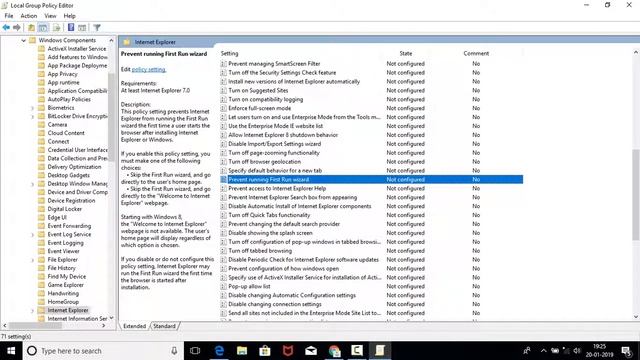Open Task View in taskbar
The height and width of the screenshot is (360, 640).
(195, 351)
